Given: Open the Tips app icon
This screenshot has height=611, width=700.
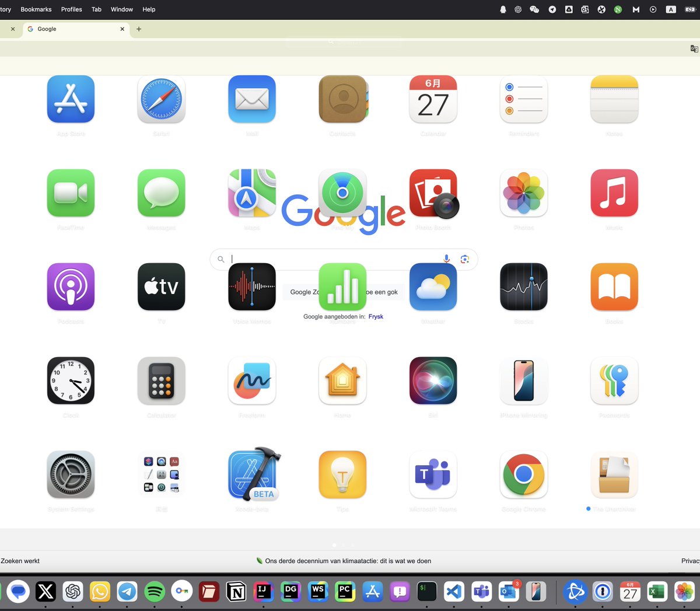Looking at the screenshot, I should click(343, 474).
